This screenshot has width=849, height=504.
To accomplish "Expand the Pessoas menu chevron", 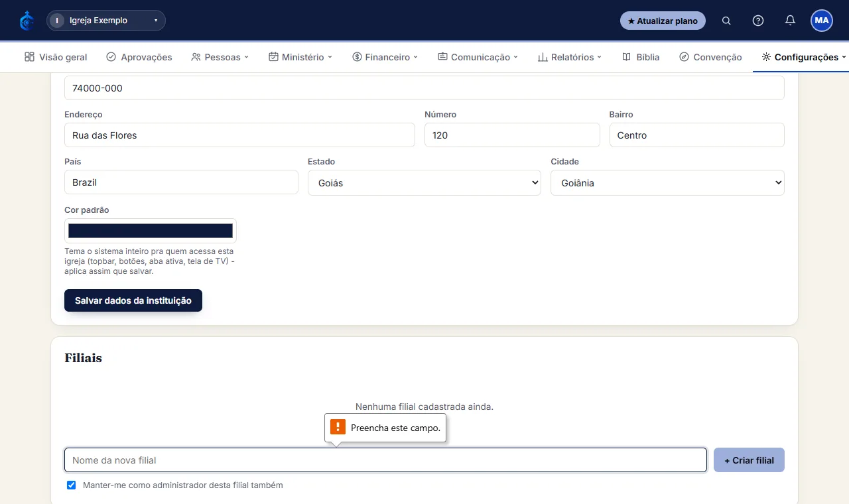I will [x=246, y=57].
